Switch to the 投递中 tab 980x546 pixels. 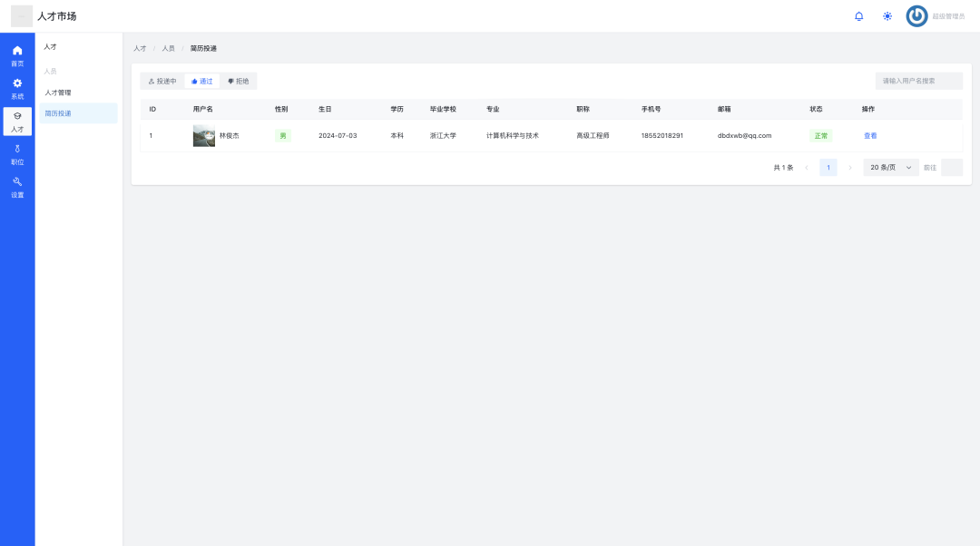(x=162, y=81)
